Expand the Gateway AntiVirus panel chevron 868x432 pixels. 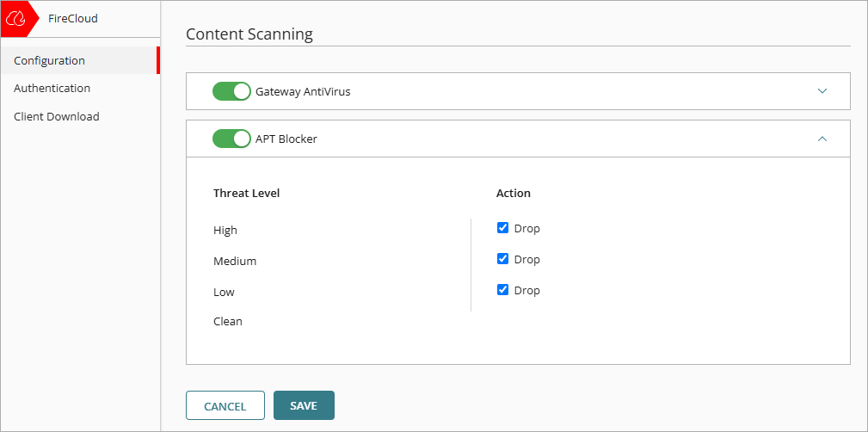click(x=822, y=91)
